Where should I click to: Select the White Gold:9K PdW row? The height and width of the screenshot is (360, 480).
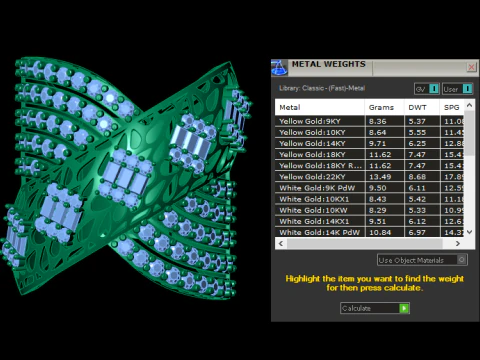(x=369, y=188)
